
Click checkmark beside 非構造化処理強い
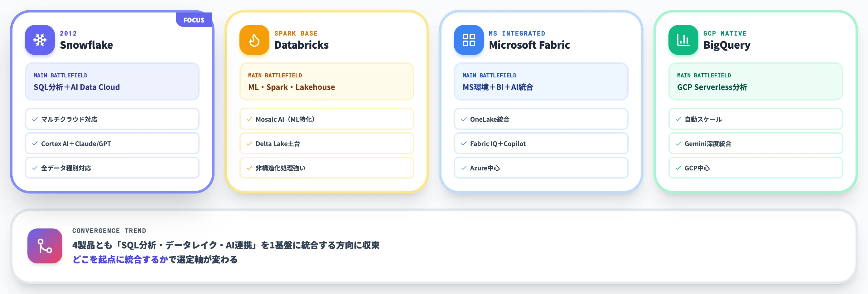[249, 168]
